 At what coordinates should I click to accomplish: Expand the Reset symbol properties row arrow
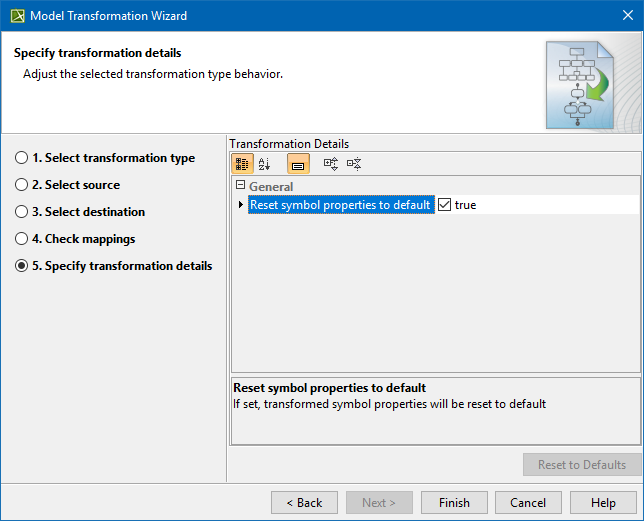241,204
